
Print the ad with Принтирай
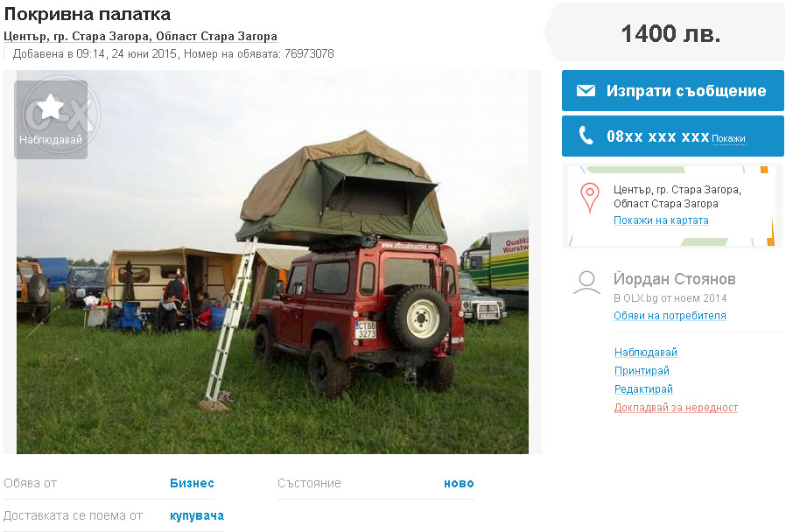[642, 371]
